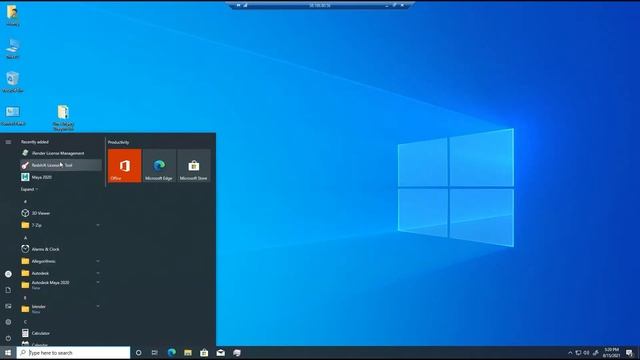Launch Microsoft Edge from the taskbar
640x360 pixels.
(x=171, y=353)
